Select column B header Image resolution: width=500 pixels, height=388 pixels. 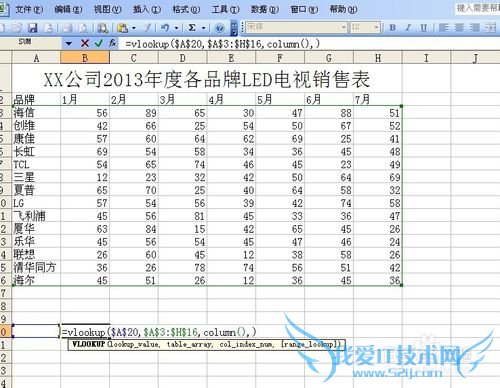pos(85,58)
